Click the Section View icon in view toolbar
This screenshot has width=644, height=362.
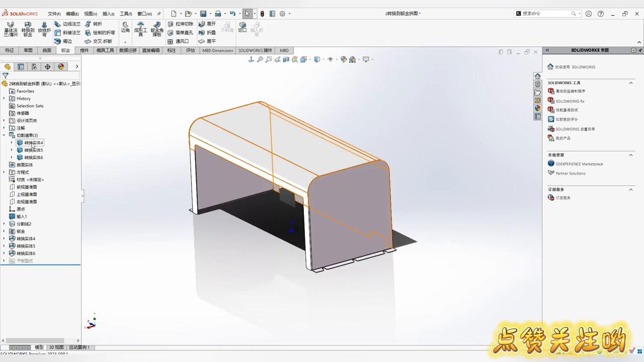point(286,59)
